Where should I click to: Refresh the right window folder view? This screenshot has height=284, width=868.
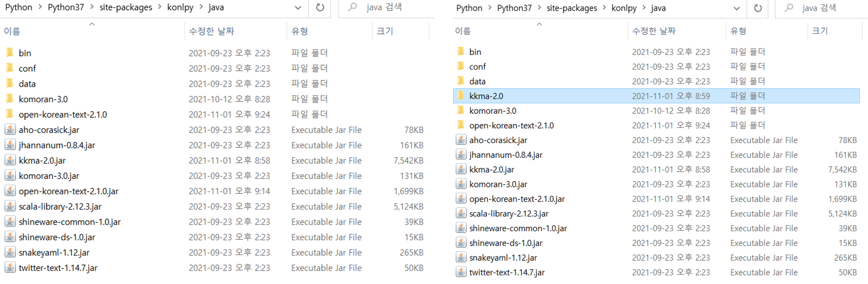[758, 8]
